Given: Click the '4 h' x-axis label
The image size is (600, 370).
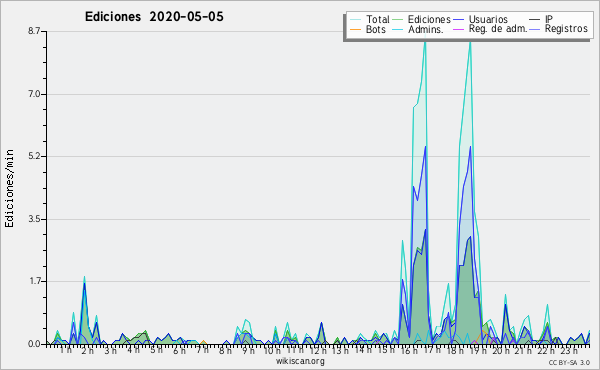Looking at the screenshot, I should 133,350.
